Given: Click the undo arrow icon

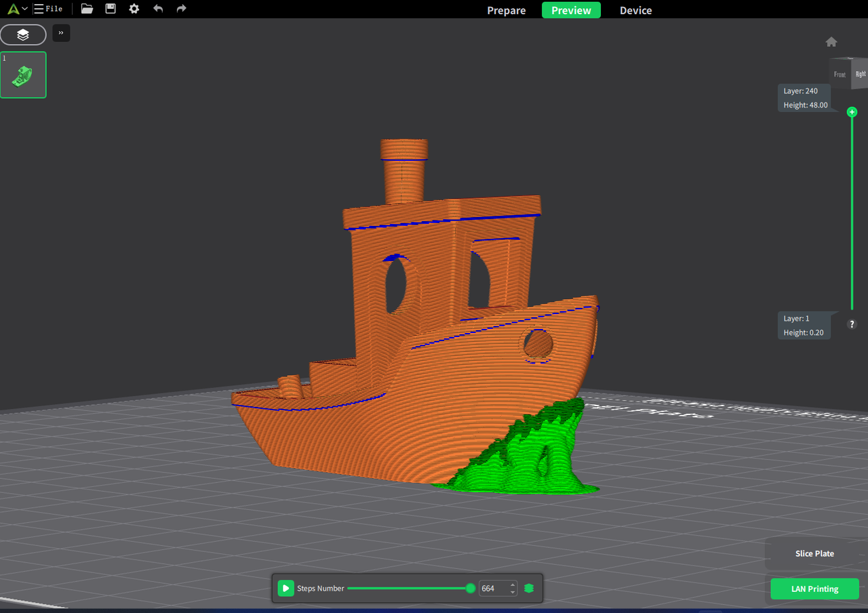Looking at the screenshot, I should pos(158,9).
